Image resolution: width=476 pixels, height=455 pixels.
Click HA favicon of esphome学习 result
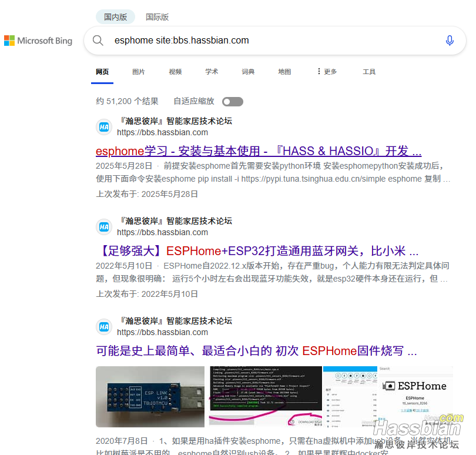click(x=104, y=127)
